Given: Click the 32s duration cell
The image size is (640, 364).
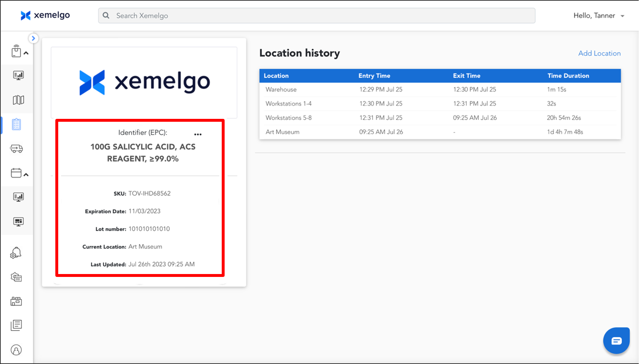Looking at the screenshot, I should tap(552, 104).
